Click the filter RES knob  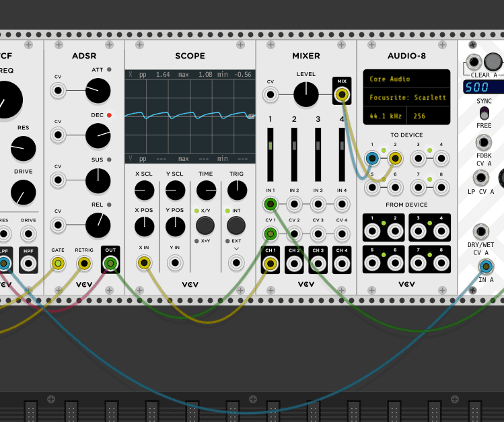pos(23,149)
